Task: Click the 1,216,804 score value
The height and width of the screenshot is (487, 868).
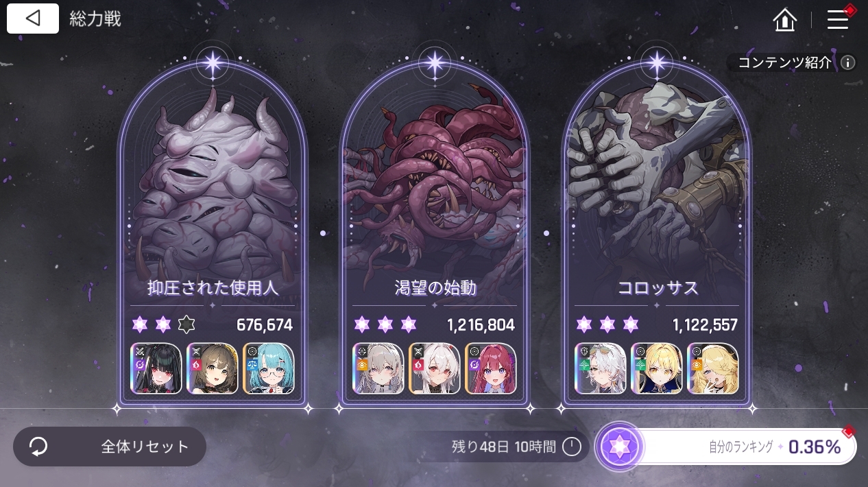Action: pyautogui.click(x=481, y=324)
